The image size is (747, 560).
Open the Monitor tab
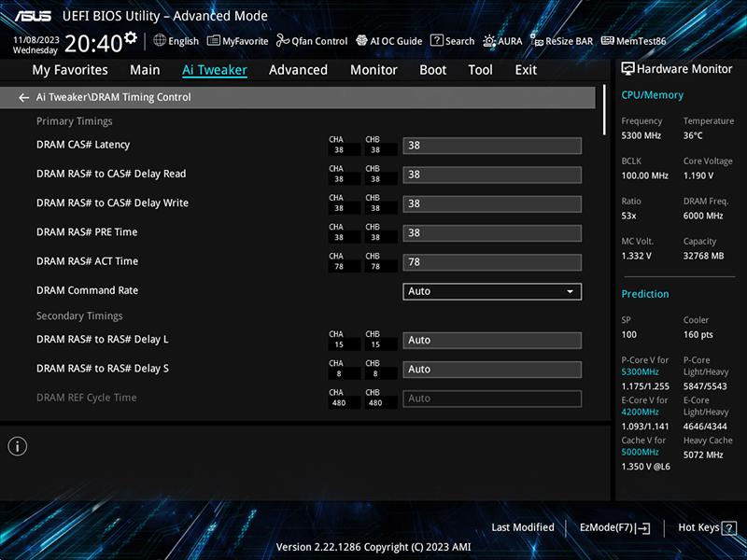(374, 70)
